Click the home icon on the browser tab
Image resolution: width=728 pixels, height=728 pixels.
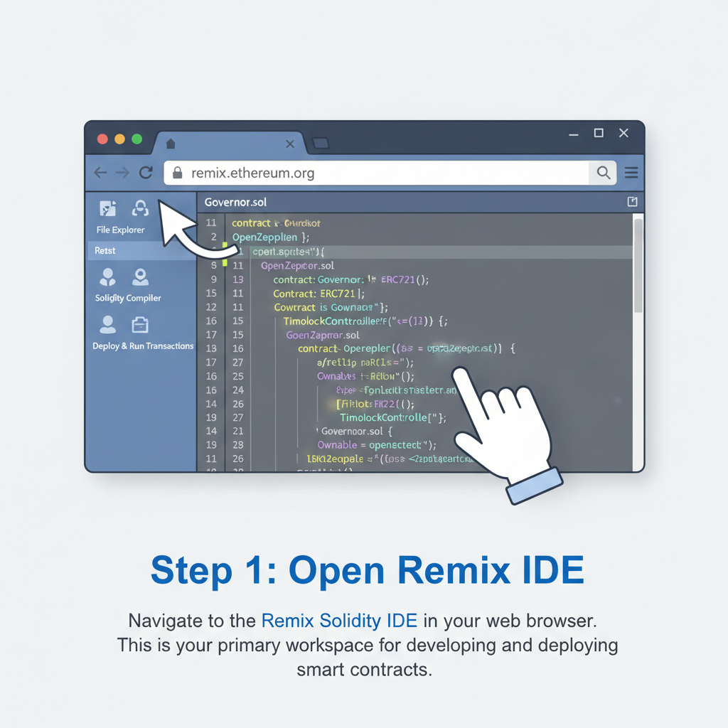click(x=170, y=143)
